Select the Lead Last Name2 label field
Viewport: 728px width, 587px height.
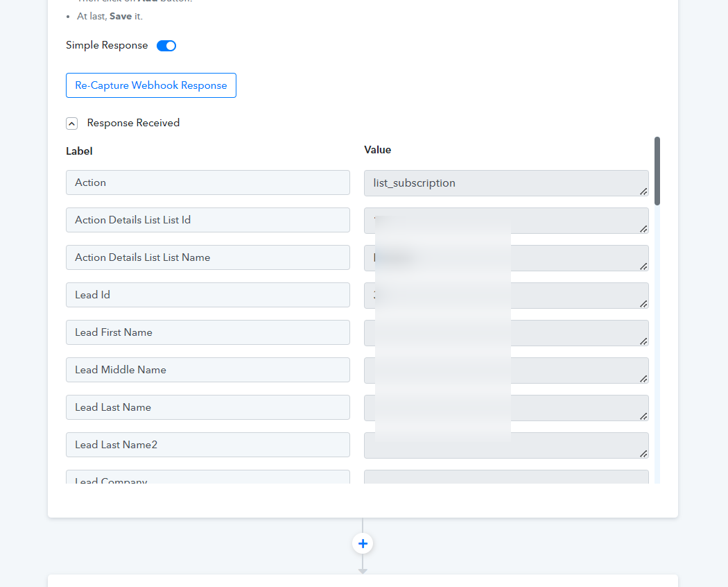click(208, 445)
